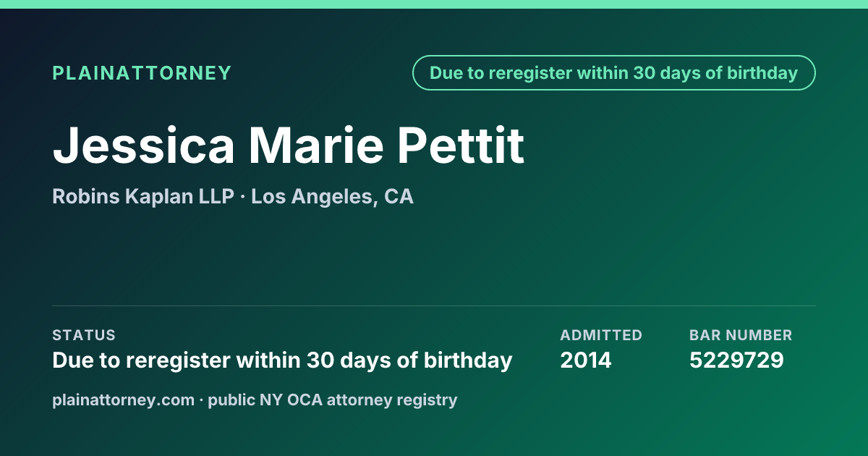Image resolution: width=868 pixels, height=456 pixels.
Task: Select the status value below STATUS label
Action: 282,360
